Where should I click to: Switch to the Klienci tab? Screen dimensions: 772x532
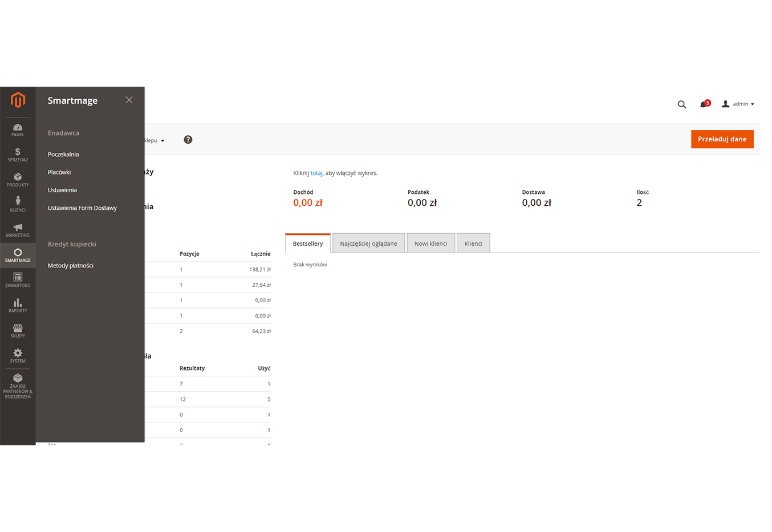pyautogui.click(x=473, y=243)
